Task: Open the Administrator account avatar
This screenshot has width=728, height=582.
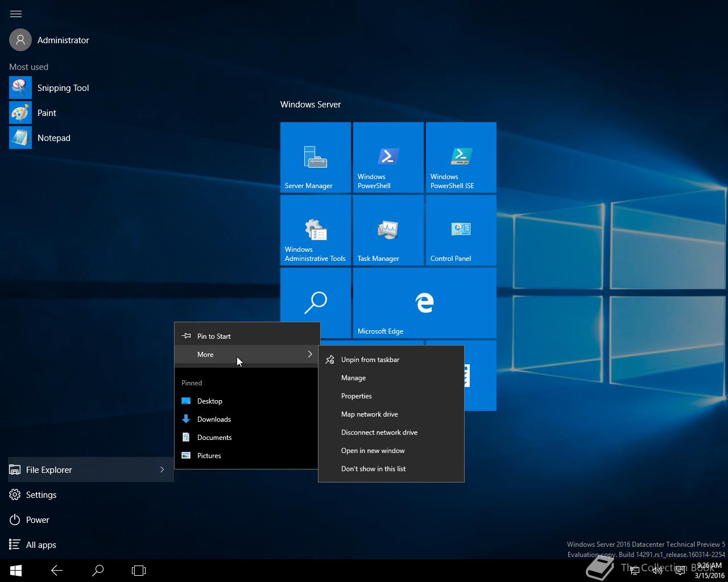Action: coord(20,40)
